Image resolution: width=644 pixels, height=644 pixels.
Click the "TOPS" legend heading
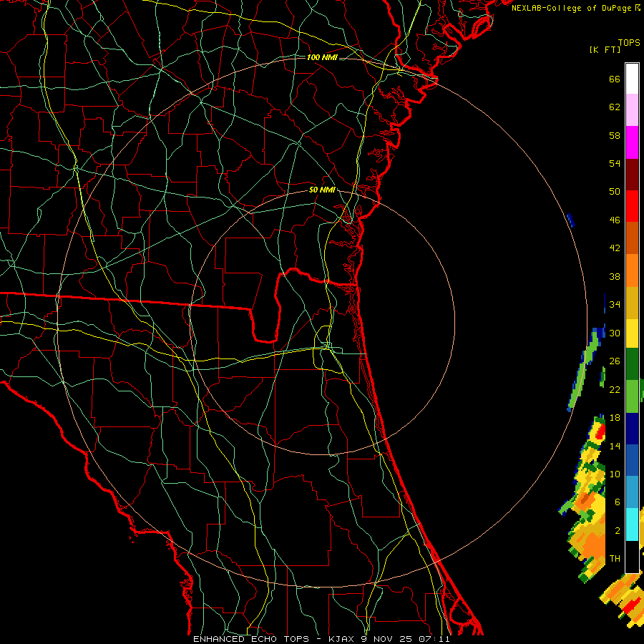coord(629,43)
